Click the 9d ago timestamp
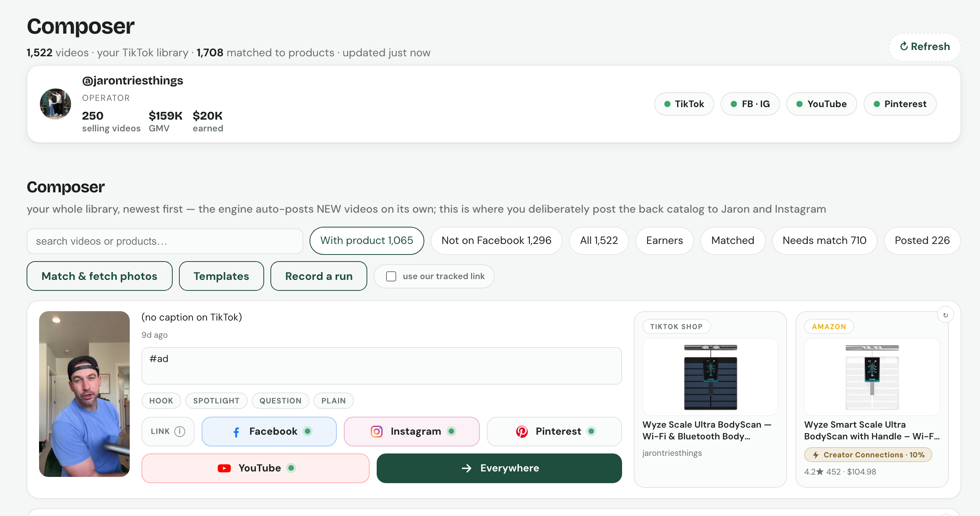Screen dimensions: 980x516 [154, 335]
